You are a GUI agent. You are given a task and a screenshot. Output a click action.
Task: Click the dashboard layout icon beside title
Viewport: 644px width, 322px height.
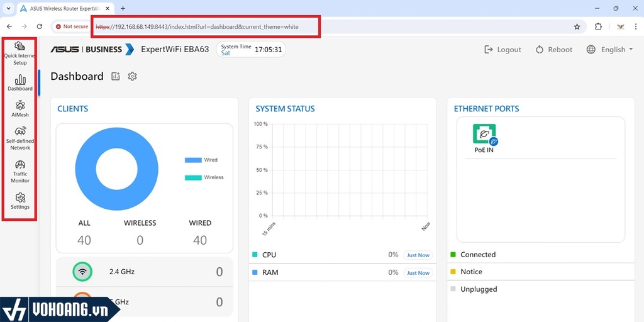[116, 76]
